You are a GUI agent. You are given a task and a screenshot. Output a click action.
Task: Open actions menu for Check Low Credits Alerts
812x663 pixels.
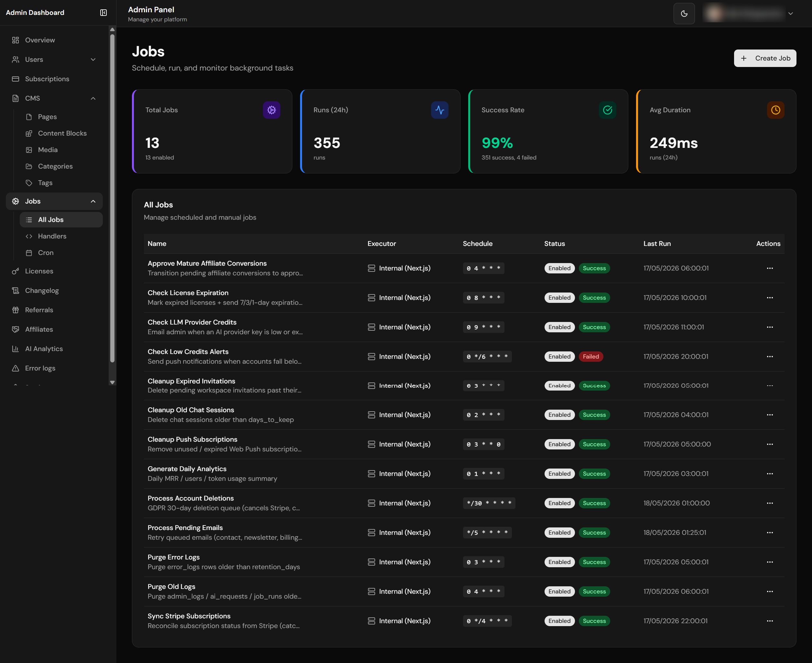click(x=770, y=356)
